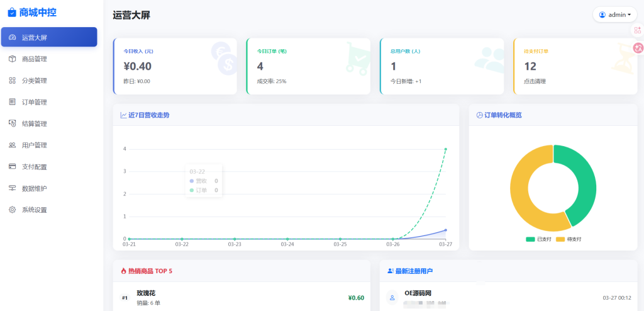
Task: Click the 玫瑰花 top product row
Action: point(241,298)
